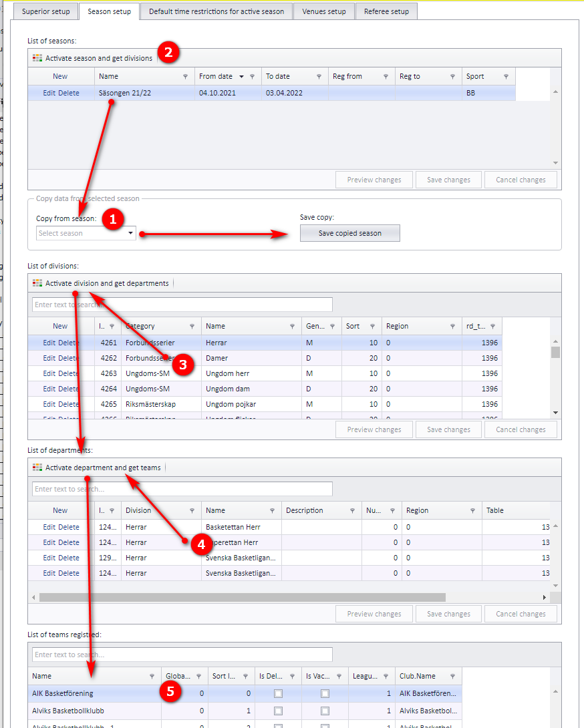Image resolution: width=584 pixels, height=728 pixels.
Task: Open filter on rd_t... column
Action: coord(492,327)
